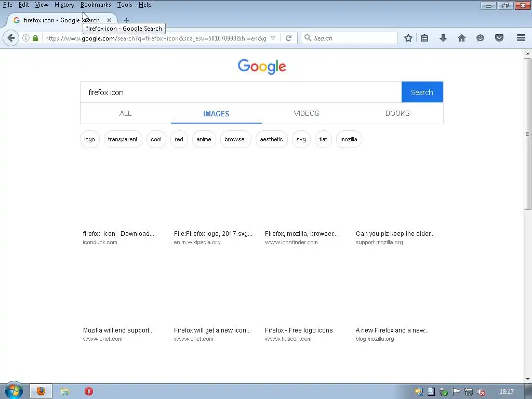Click the scrollbar down arrow
532x399 pixels.
click(528, 379)
